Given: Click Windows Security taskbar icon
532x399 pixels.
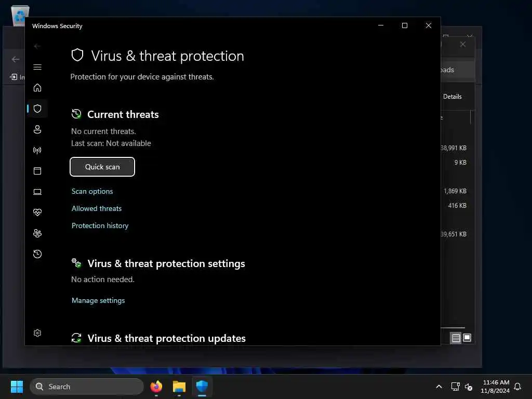Looking at the screenshot, I should tap(202, 387).
